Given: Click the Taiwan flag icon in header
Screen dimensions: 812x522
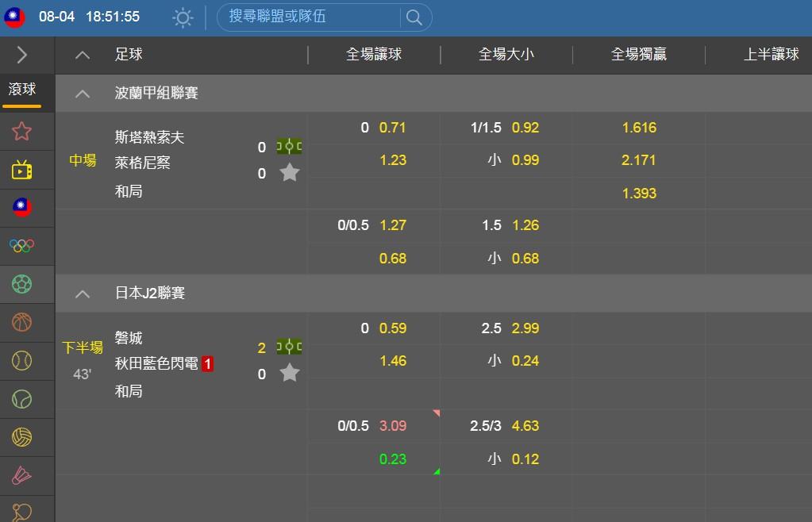Looking at the screenshot, I should (x=14, y=17).
